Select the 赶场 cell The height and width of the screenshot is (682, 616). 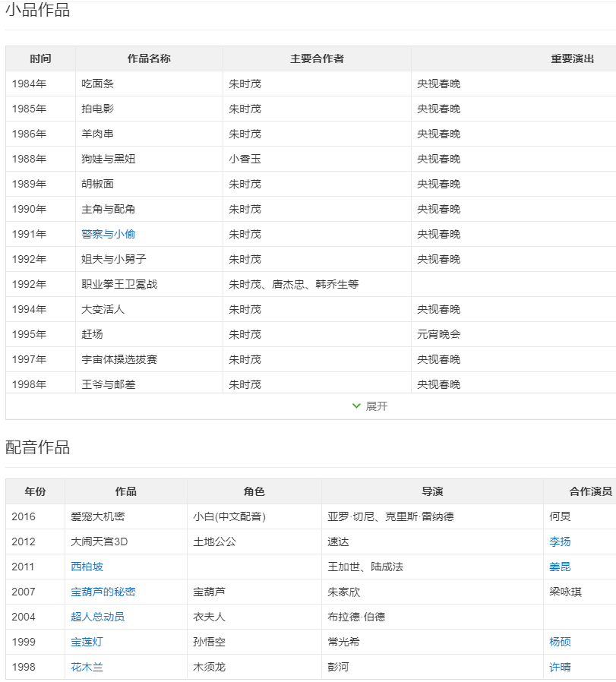(x=149, y=334)
